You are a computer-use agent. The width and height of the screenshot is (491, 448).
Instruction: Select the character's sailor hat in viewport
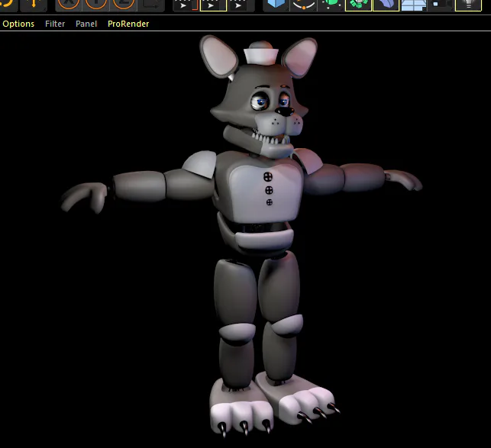261,53
